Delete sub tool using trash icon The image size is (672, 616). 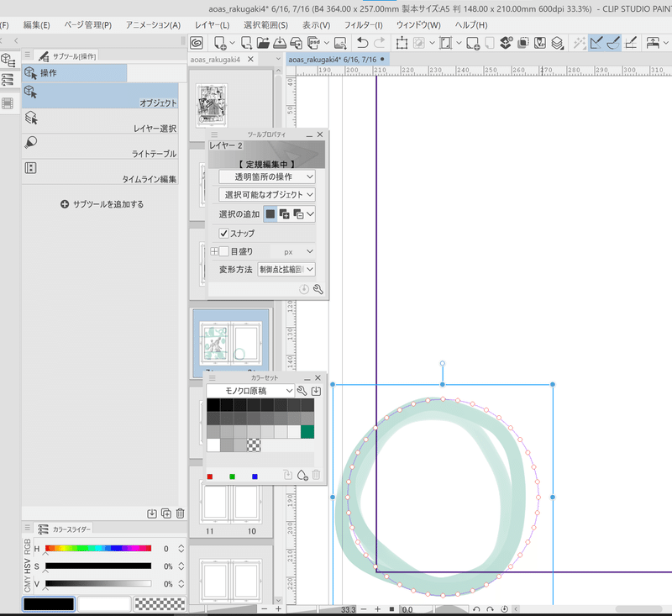pyautogui.click(x=181, y=513)
